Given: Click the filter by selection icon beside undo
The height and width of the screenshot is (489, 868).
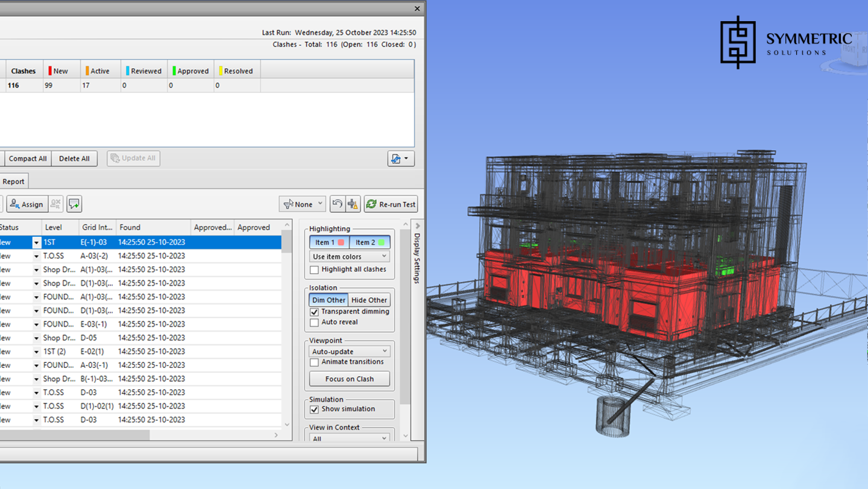Looking at the screenshot, I should coord(353,204).
